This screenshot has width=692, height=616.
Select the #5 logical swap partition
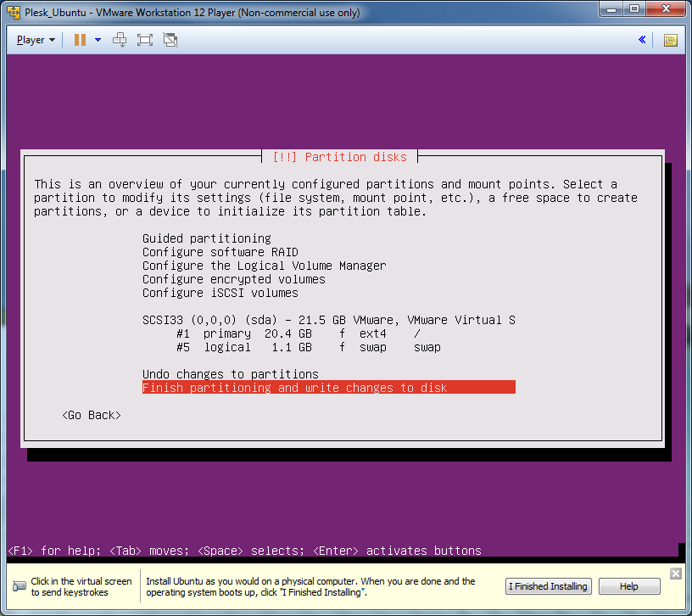coord(307,347)
